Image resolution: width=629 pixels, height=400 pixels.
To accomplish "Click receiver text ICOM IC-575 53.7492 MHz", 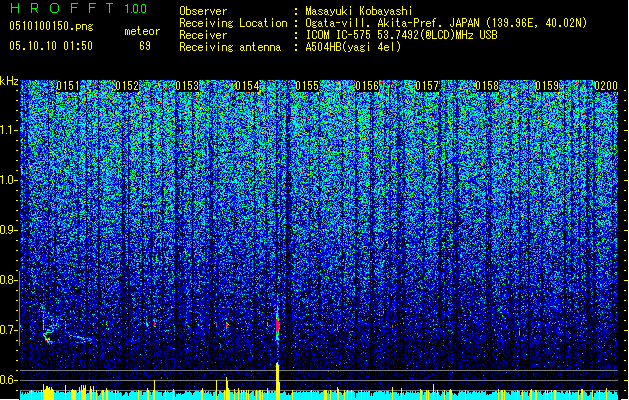I will (401, 35).
